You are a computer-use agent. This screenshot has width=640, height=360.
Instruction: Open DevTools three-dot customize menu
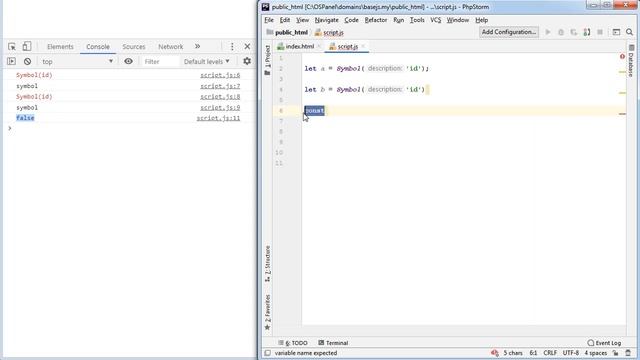tap(232, 47)
